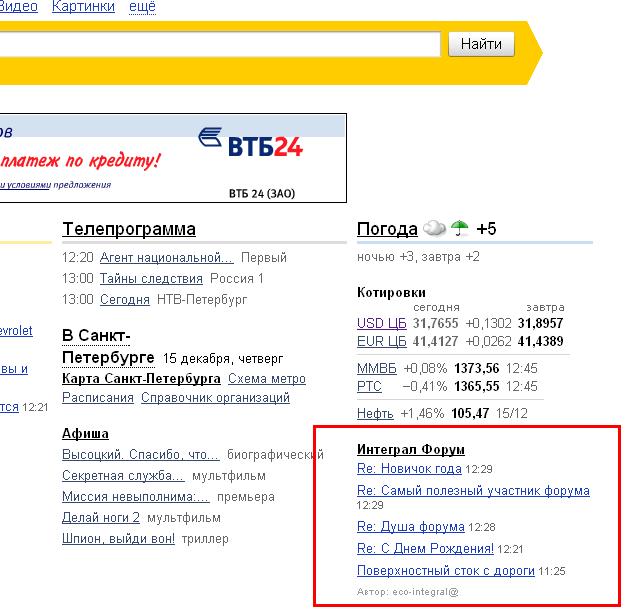Click the EUR ЦБ exchange rate link
The image size is (631, 611).
pyautogui.click(x=381, y=341)
